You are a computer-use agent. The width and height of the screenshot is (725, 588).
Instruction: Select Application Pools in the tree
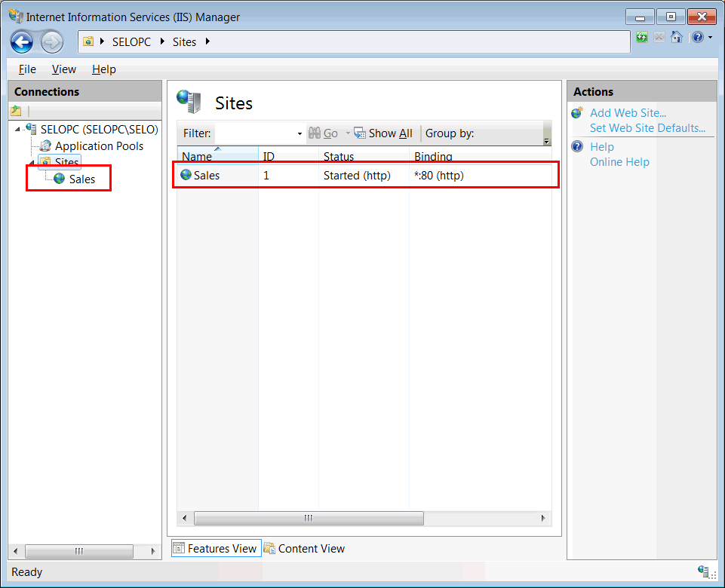click(x=99, y=146)
